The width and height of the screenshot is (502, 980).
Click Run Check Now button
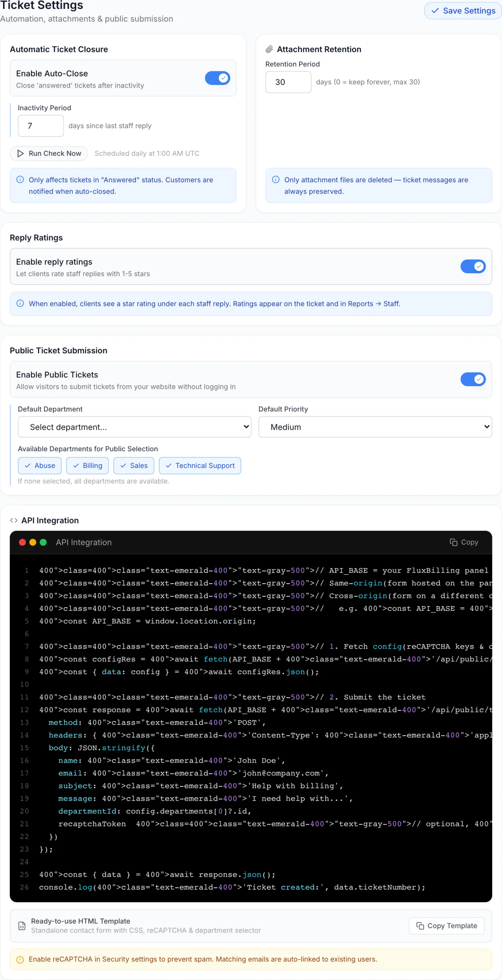pos(49,153)
